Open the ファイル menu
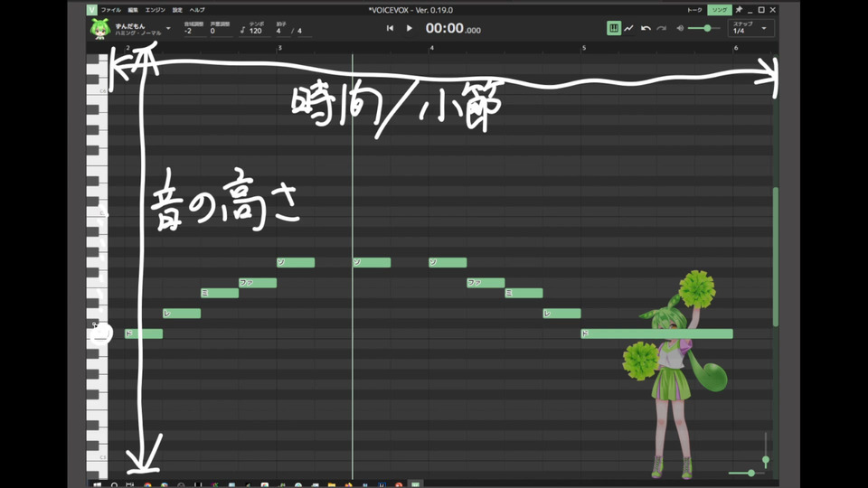Image resolution: width=868 pixels, height=488 pixels. (110, 10)
